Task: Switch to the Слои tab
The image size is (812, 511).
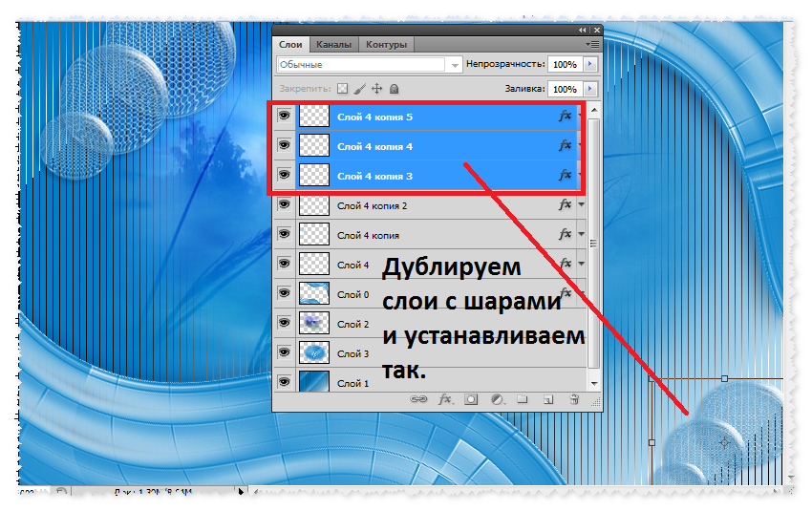Action: point(290,45)
